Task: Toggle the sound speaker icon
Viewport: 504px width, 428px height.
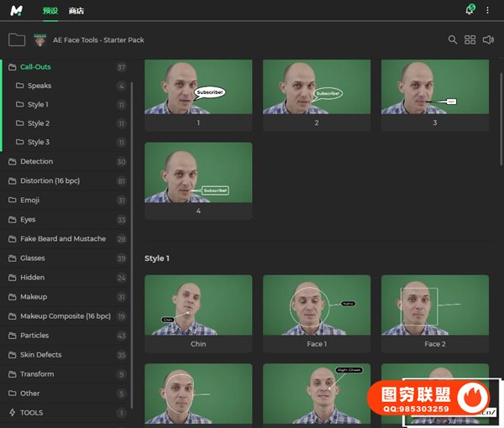Action: point(489,39)
